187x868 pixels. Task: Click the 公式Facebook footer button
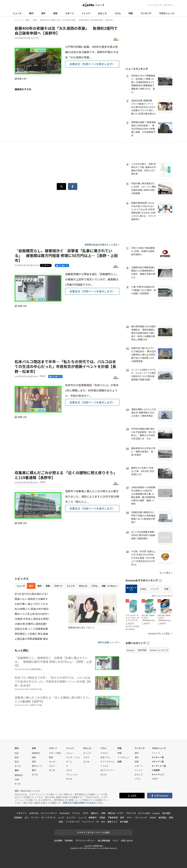160,796
